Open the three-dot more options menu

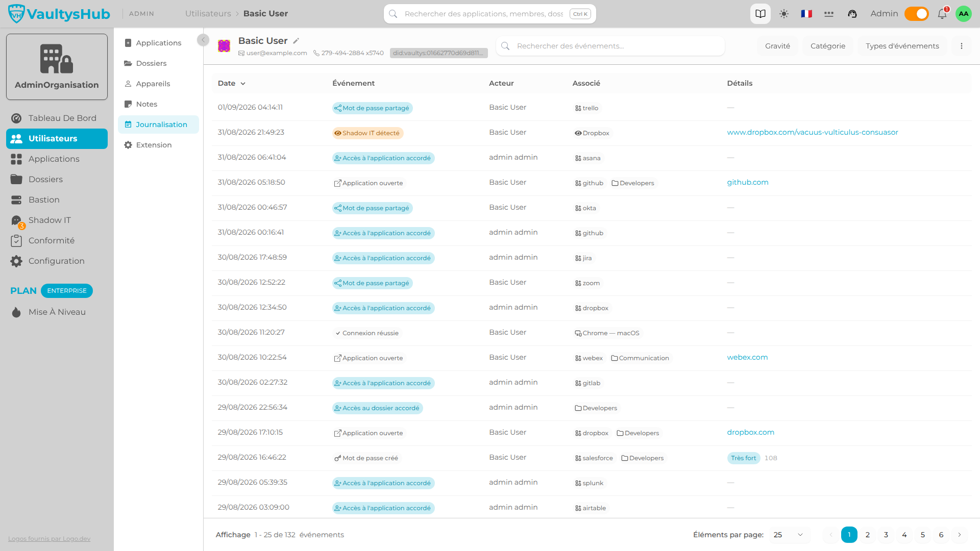[x=962, y=46]
